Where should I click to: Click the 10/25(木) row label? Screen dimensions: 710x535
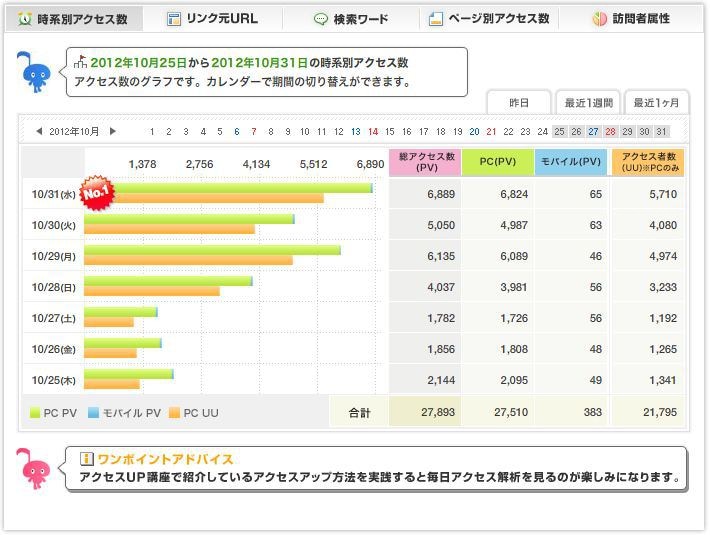[53, 380]
